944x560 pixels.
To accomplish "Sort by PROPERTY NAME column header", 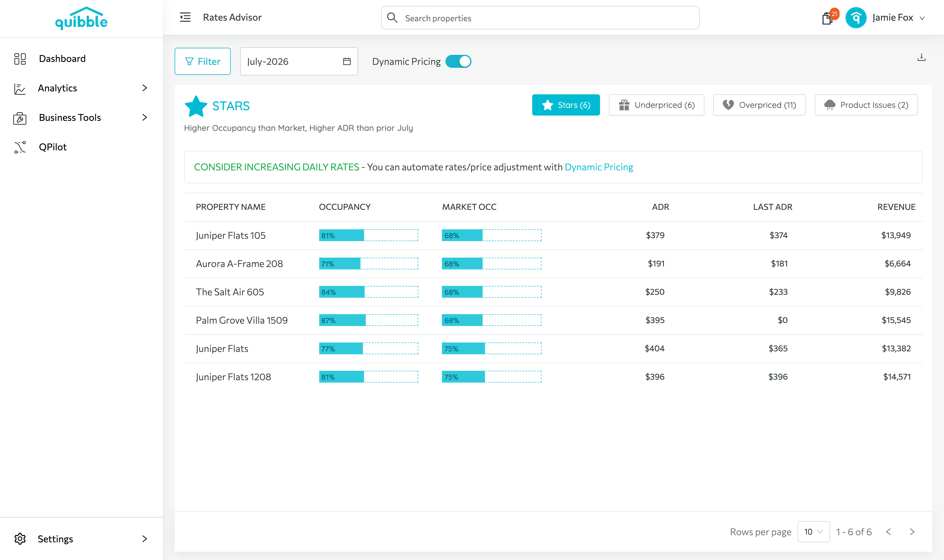I will 230,207.
